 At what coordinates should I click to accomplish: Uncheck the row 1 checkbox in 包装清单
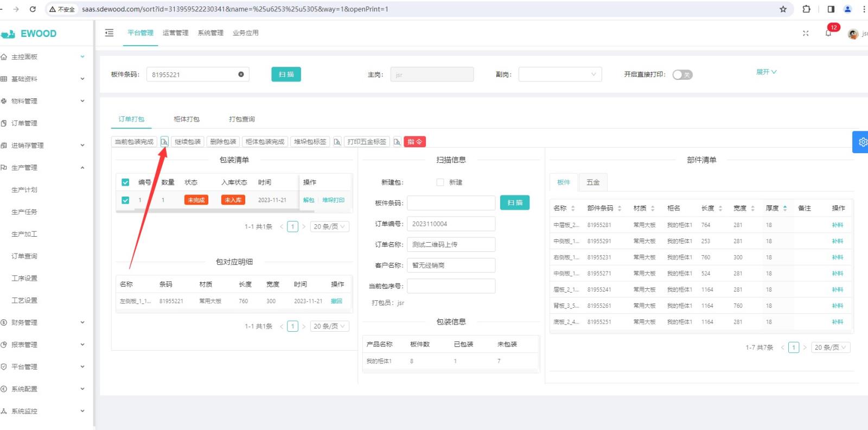click(x=125, y=200)
